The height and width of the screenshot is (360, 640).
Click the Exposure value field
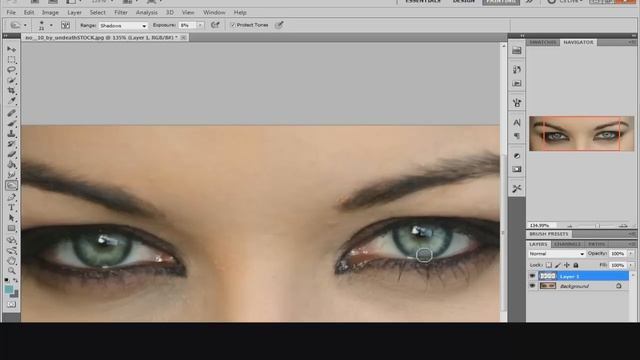[x=187, y=25]
